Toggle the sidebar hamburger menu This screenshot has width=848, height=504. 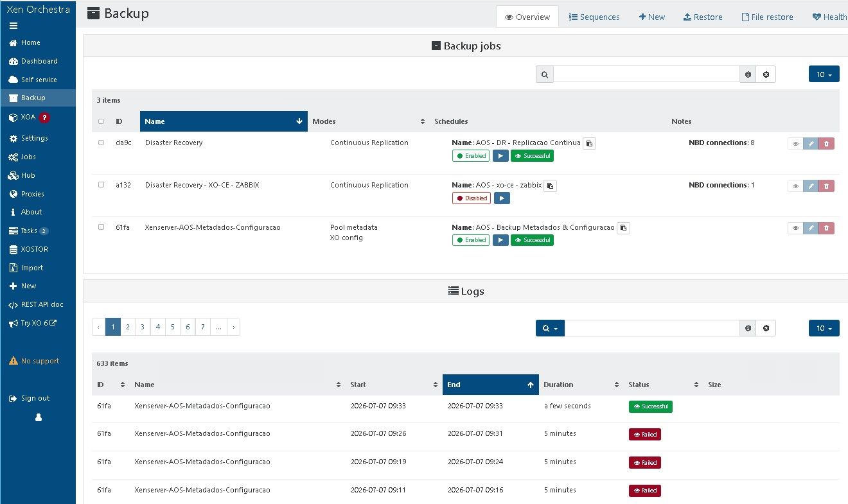[x=13, y=26]
